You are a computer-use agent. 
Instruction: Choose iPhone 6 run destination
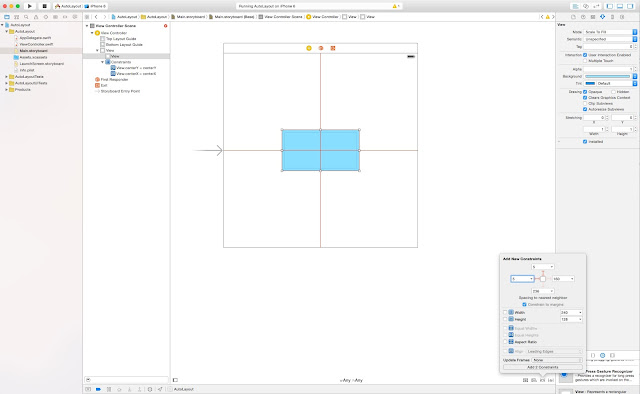(96, 6)
